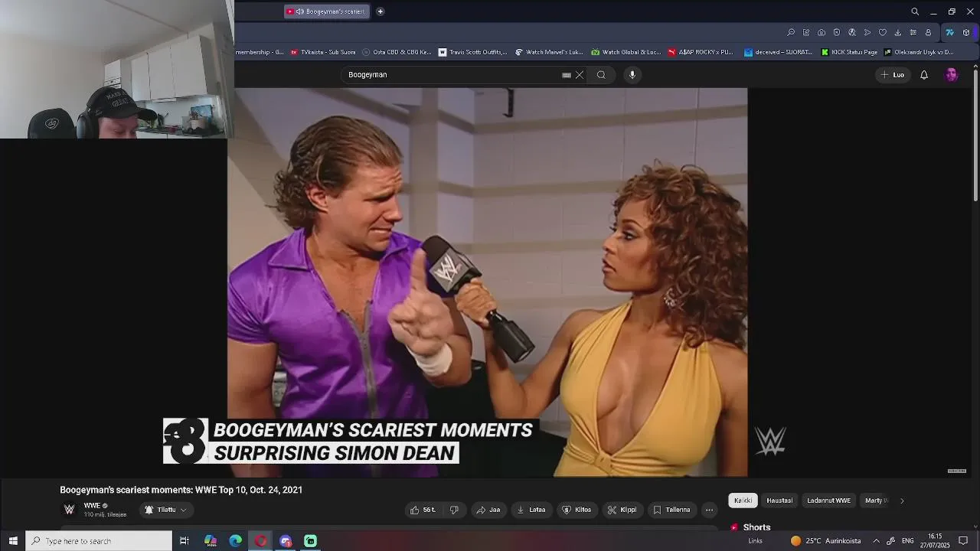Open Task View on taskbar
Screen dimensions: 980x551
(185, 541)
